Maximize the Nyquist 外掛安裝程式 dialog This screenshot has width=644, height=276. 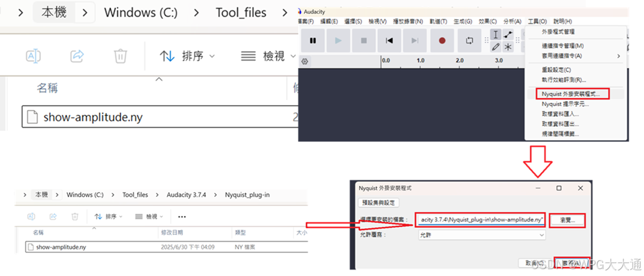coord(558,188)
